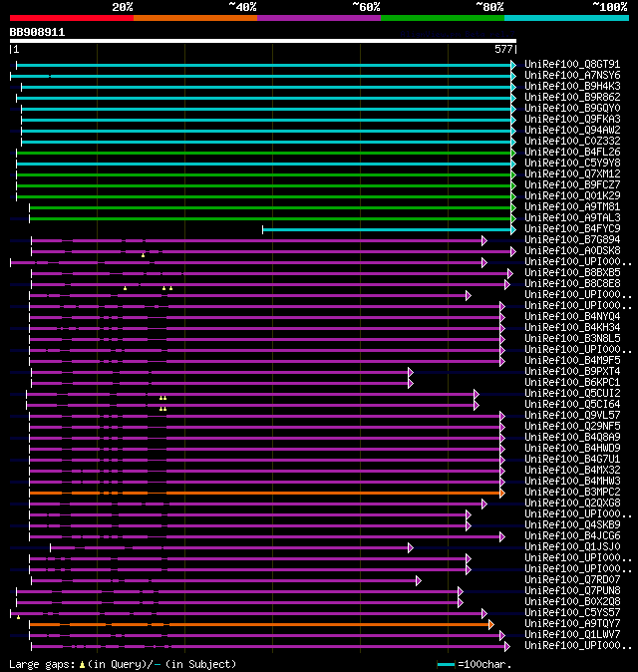Click the red 20% segment of identity legend
The height and width of the screenshot is (672, 638).
[x=72, y=18]
